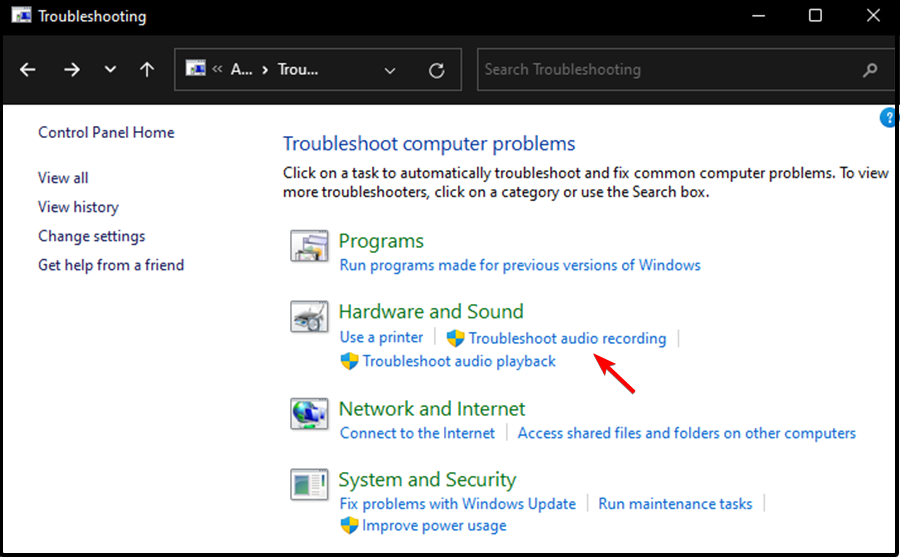This screenshot has height=557, width=900.
Task: Click the Network and Internet icon
Action: coord(309,413)
